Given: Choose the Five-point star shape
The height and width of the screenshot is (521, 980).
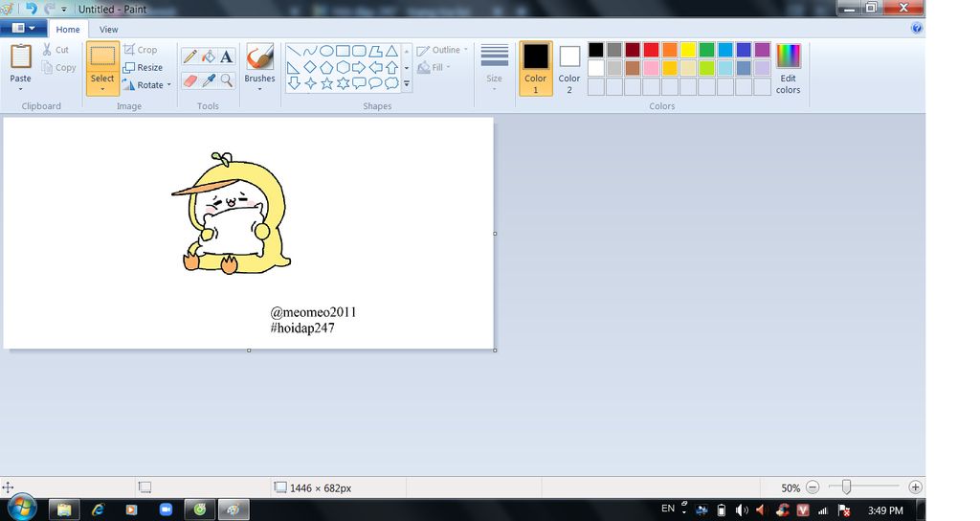Looking at the screenshot, I should [326, 83].
